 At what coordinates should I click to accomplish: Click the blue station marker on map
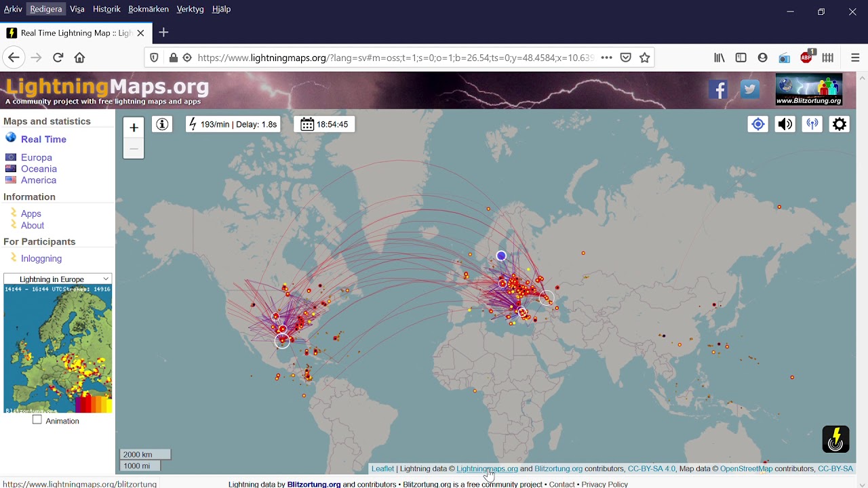click(x=501, y=256)
